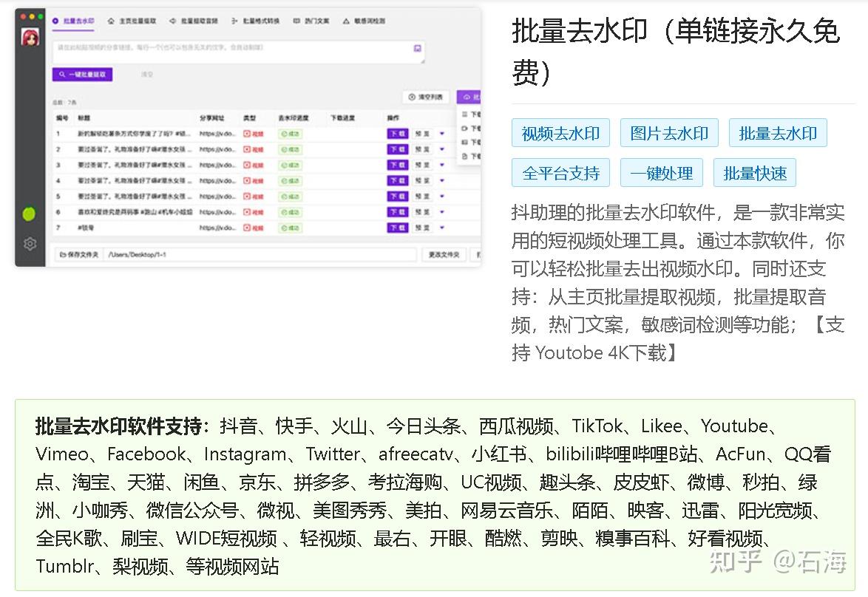
Task: Click the 批量去水印（单链接永久免费）heading
Action: point(676,52)
